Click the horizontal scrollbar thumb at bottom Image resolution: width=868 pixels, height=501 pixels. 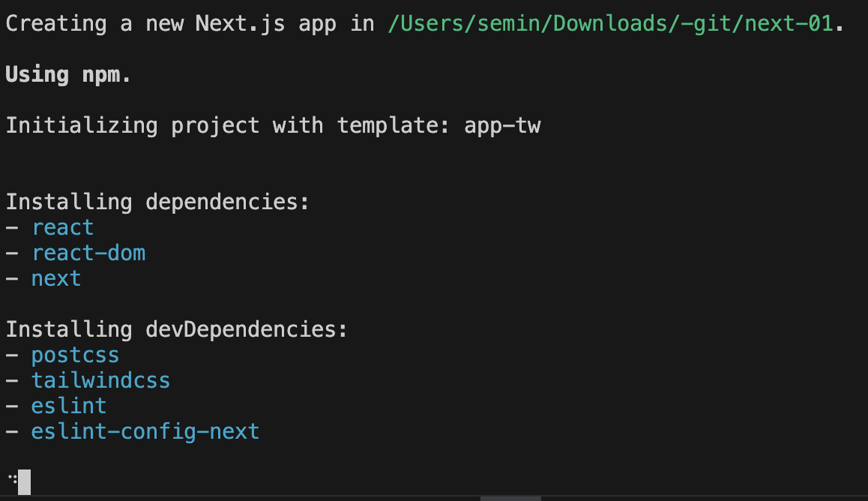tap(510, 498)
